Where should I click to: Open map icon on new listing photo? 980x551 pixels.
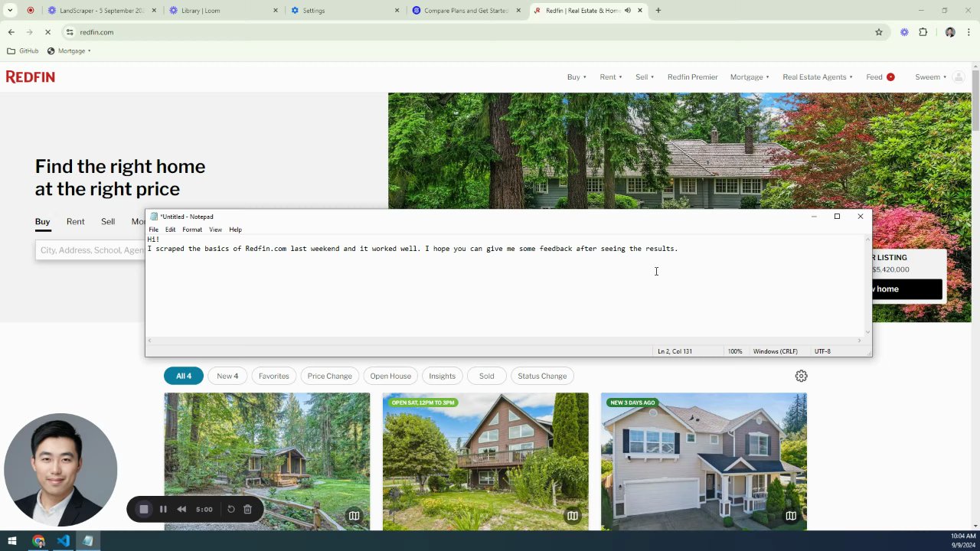pyautogui.click(x=791, y=516)
